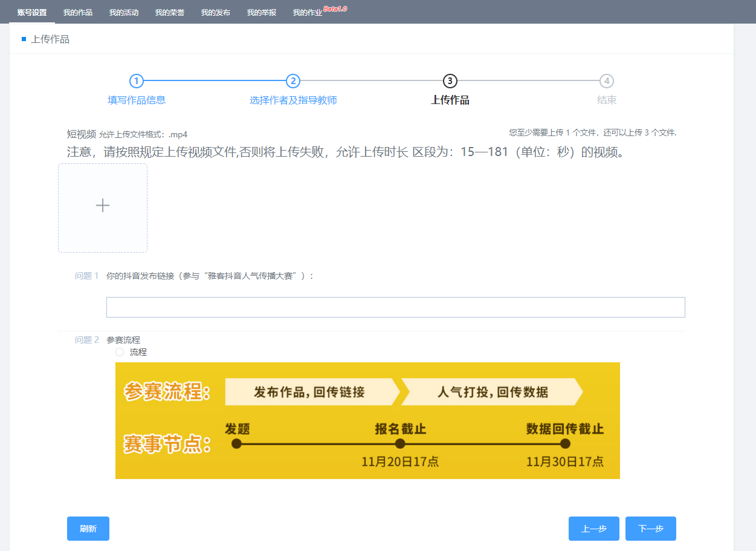
Task: Click 填写作品信息 step label
Action: (137, 100)
